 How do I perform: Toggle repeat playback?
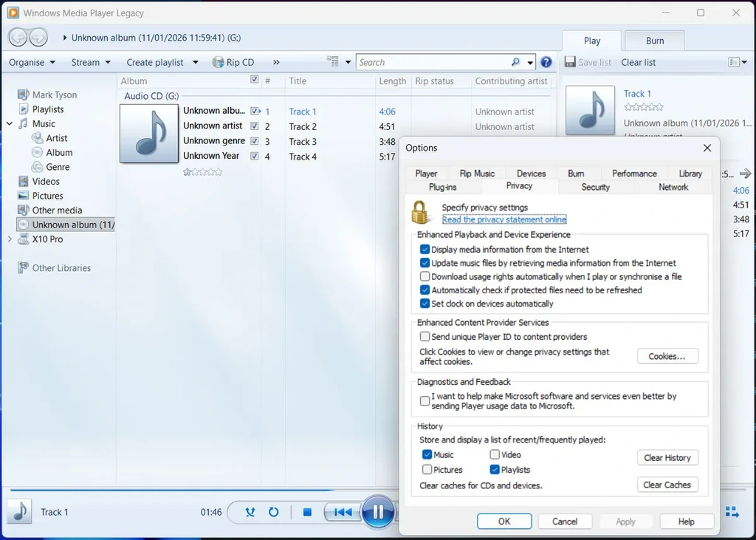coord(274,512)
